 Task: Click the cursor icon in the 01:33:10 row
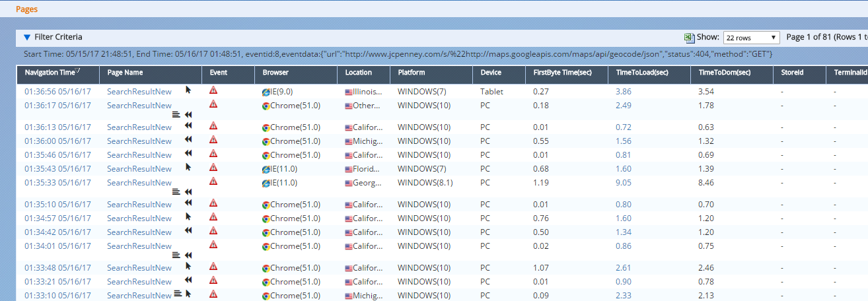coord(188,294)
